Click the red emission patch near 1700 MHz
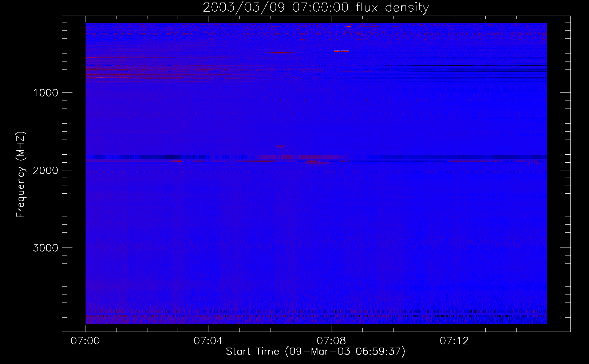 [281, 146]
